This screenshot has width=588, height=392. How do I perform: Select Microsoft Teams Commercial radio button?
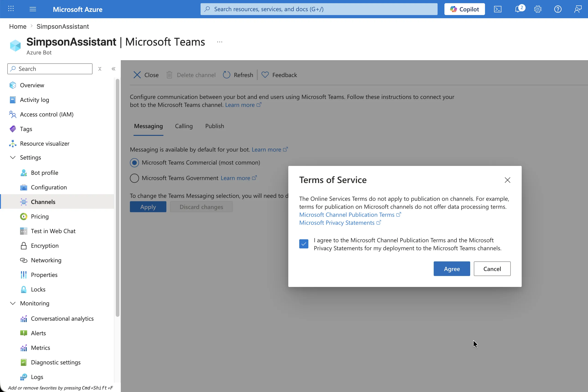pos(134,163)
